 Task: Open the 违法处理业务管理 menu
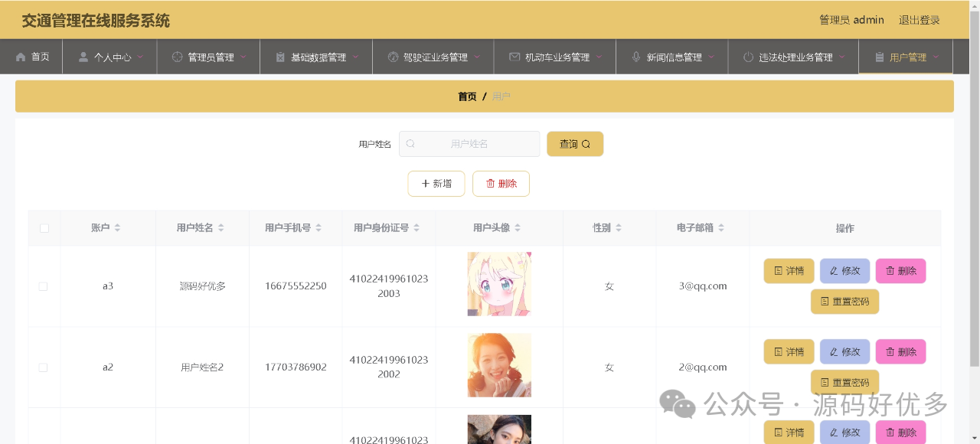pyautogui.click(x=793, y=57)
